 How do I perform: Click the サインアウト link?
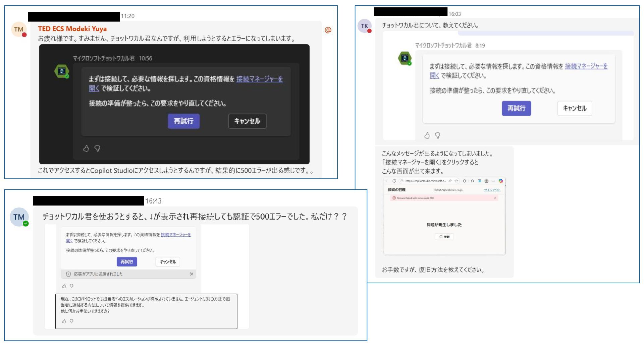(492, 190)
